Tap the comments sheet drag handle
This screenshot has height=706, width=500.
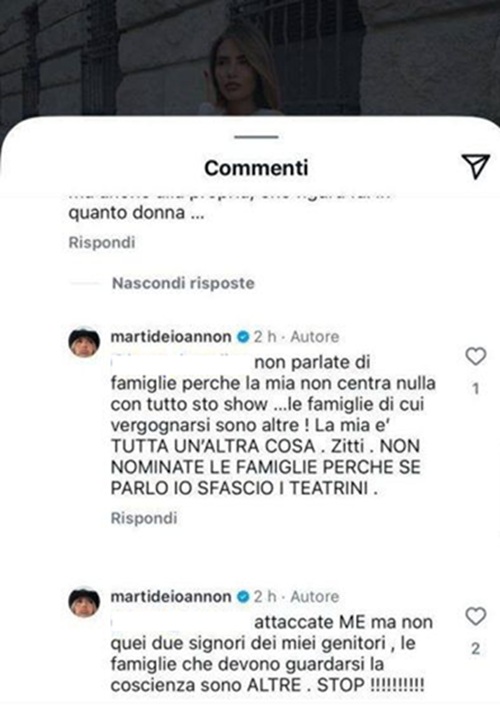point(256,136)
